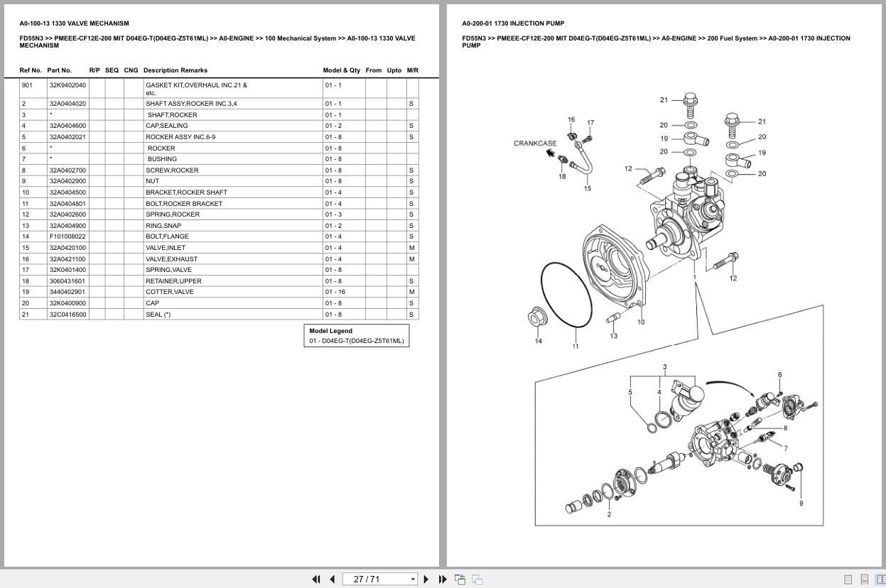
Task: Click the GASKET KIT,OVERHAUL description
Action: [x=196, y=89]
